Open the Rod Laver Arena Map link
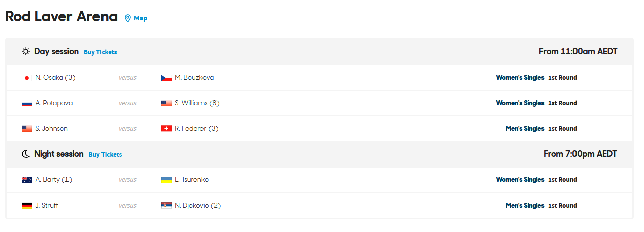This screenshot has height=232, width=644. [141, 18]
